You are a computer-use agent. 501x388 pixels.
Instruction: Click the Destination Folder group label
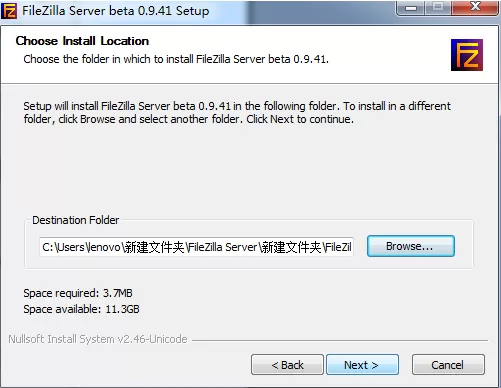pyautogui.click(x=75, y=220)
